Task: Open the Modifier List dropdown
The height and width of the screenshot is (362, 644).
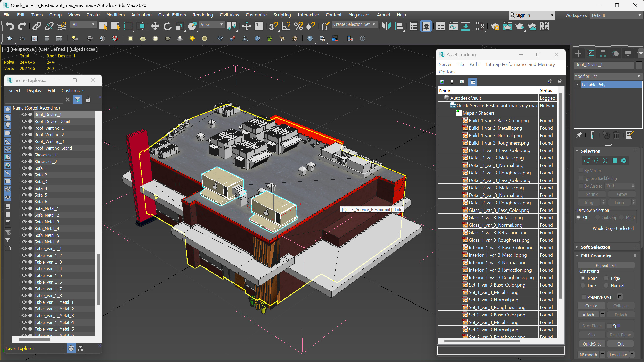Action: [x=608, y=76]
